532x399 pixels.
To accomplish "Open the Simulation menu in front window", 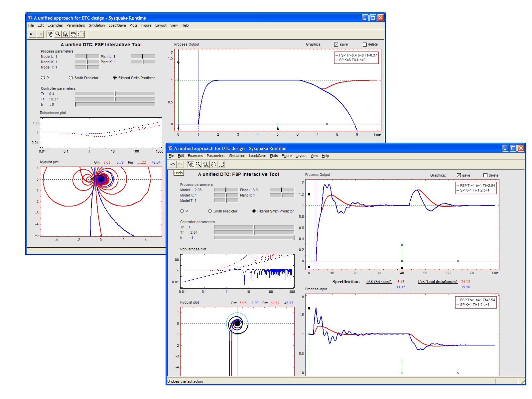I will coord(237,156).
